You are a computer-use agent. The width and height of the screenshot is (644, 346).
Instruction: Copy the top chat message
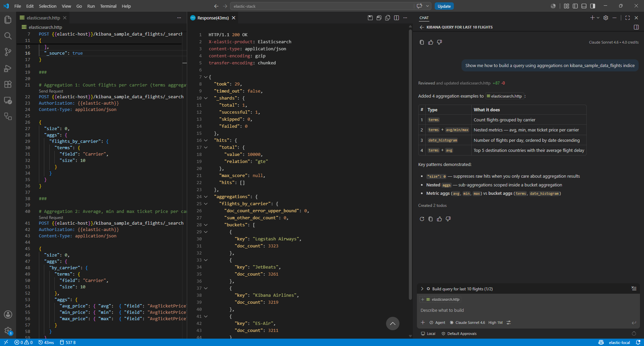pyautogui.click(x=422, y=42)
